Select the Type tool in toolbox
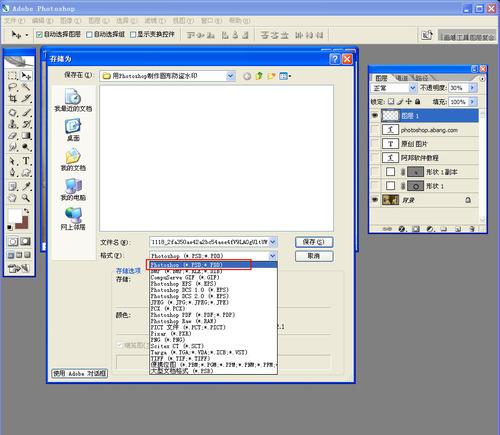The image size is (500, 435). tap(26, 161)
